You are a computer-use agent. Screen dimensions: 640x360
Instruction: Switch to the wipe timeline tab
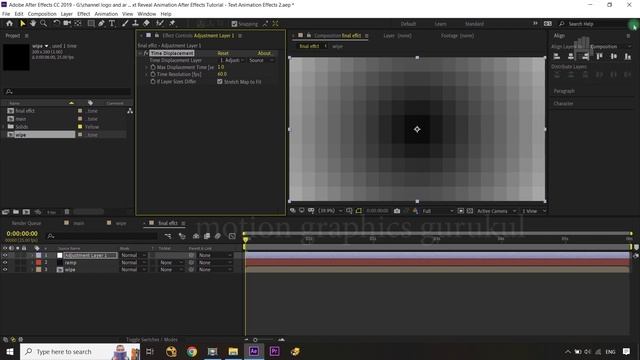point(121,223)
